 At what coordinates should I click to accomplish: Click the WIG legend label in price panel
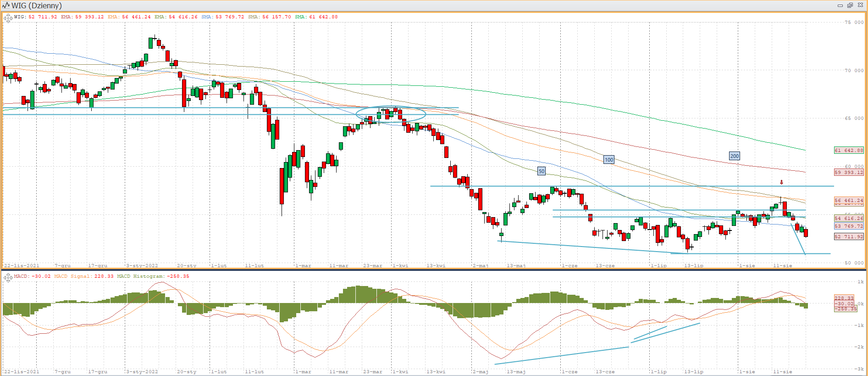[20, 17]
